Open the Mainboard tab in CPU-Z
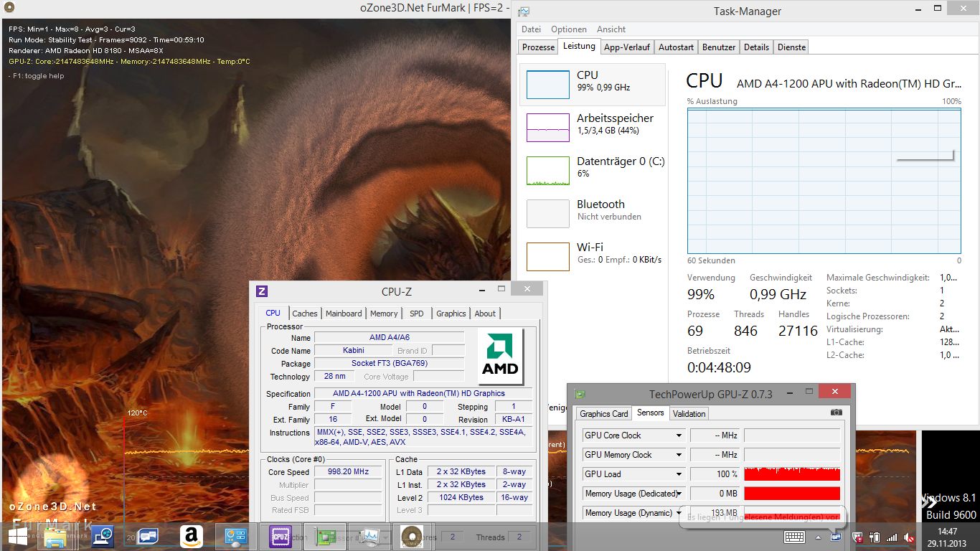The image size is (980, 551). (x=344, y=314)
